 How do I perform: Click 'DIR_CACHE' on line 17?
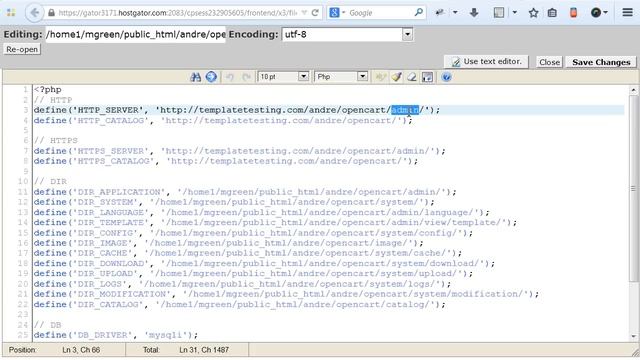(102, 253)
